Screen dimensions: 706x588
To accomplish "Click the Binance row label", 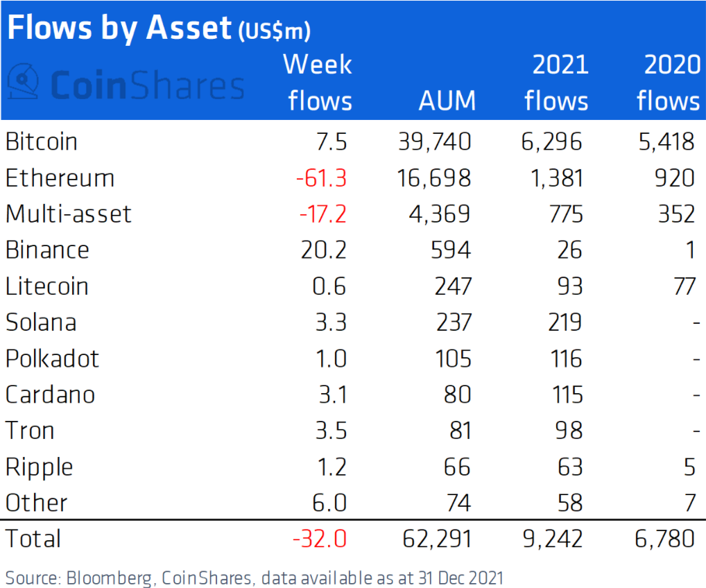I will click(x=47, y=250).
